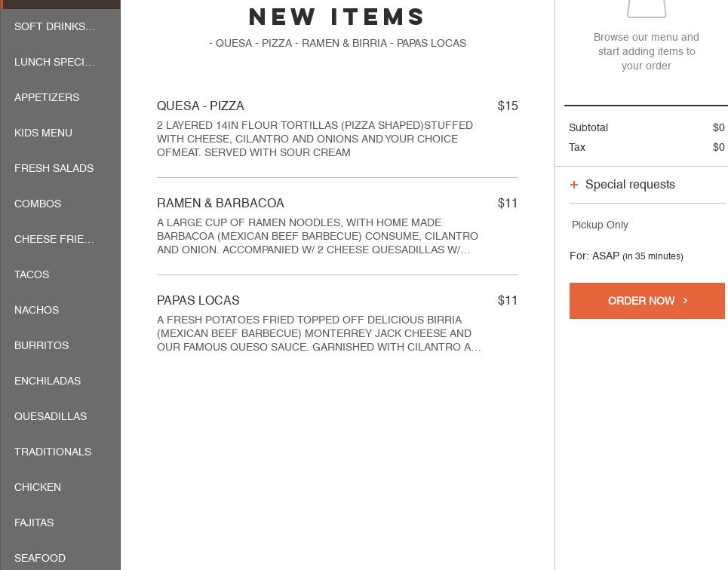
Task: Select the Appetizers category
Action: pyautogui.click(x=47, y=97)
